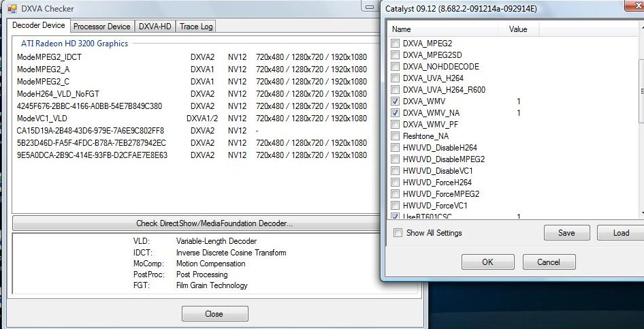
Task: Select the 5B23D46D-FA5F-4FDC-B78A-7EB2787942EC row
Action: point(192,143)
